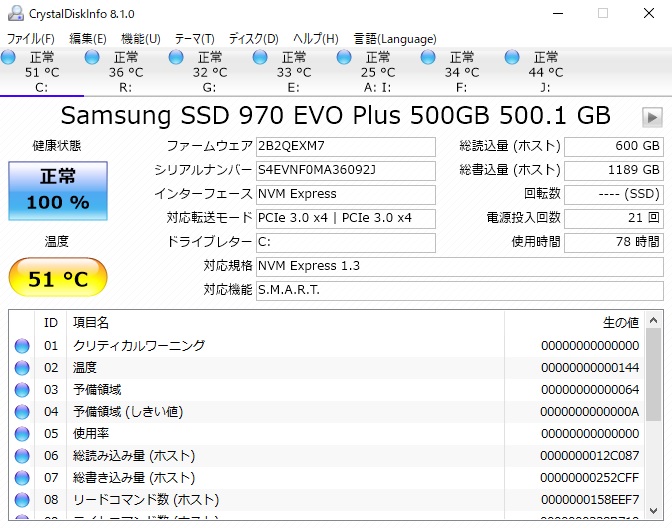This screenshot has height=528, width=672.
Task: Click status icon of attribute 02 温度
Action: [22, 368]
